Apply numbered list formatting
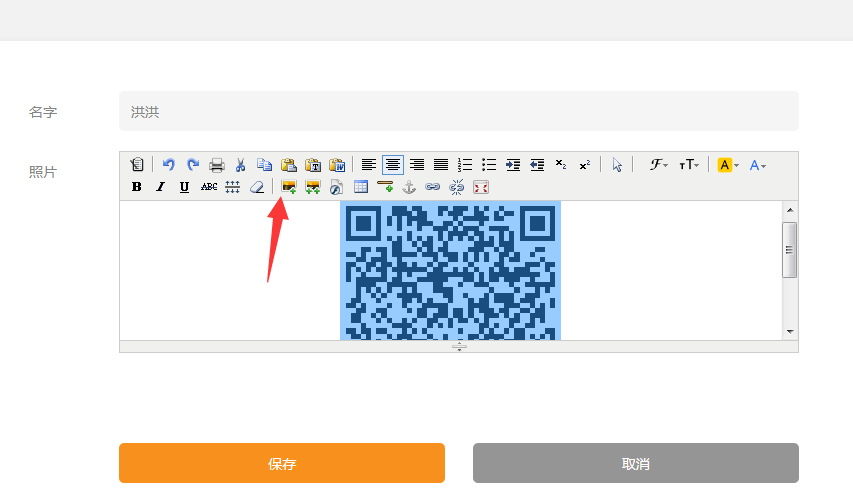Image resolution: width=853 pixels, height=500 pixels. (x=465, y=165)
